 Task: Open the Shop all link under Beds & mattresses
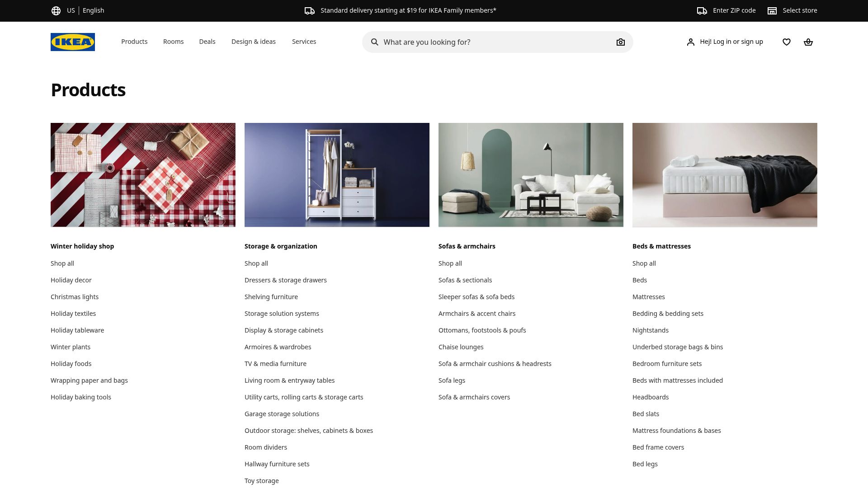click(644, 263)
